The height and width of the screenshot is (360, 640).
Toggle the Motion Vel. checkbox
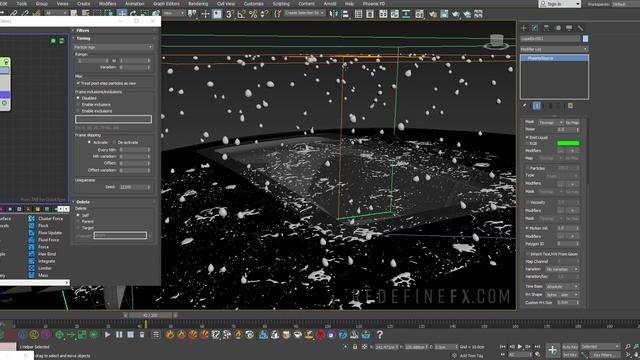[527, 228]
